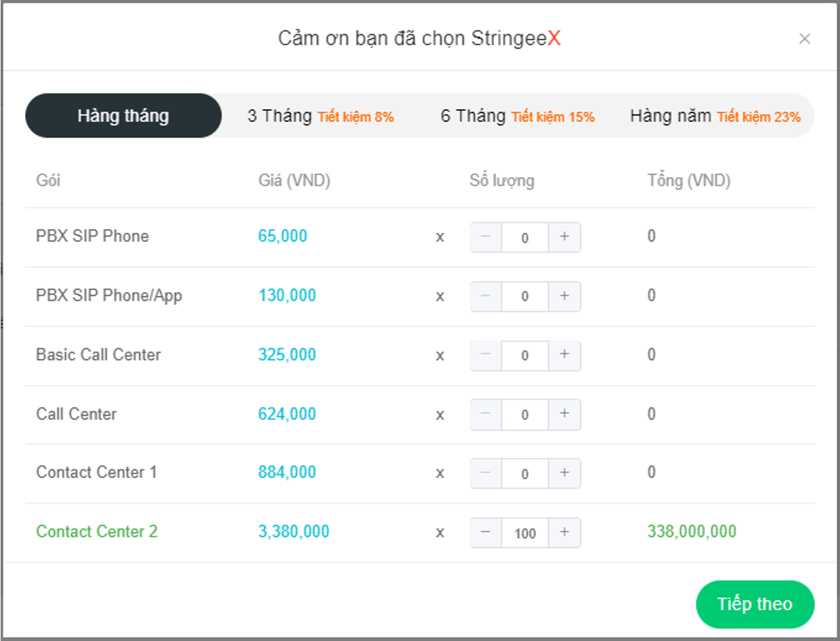Image resolution: width=840 pixels, height=641 pixels.
Task: Decrease Contact Center 2 quantity with minus
Action: pos(486,533)
